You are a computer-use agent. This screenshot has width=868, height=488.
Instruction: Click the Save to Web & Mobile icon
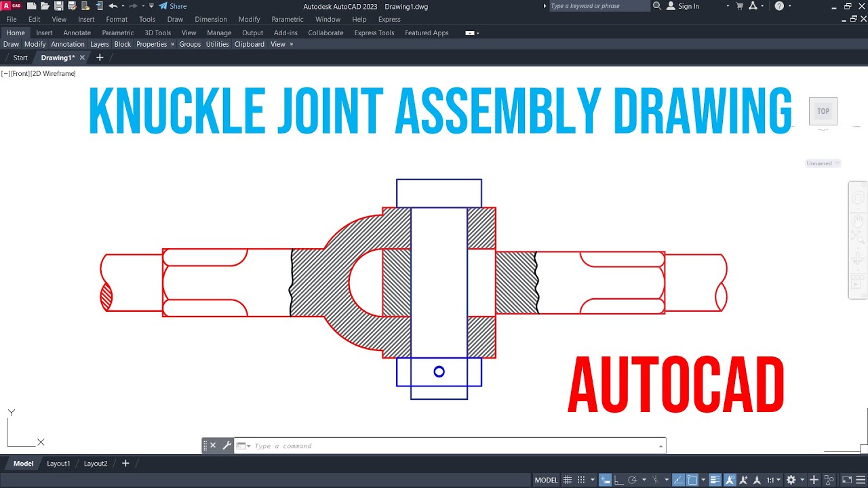pos(99,6)
